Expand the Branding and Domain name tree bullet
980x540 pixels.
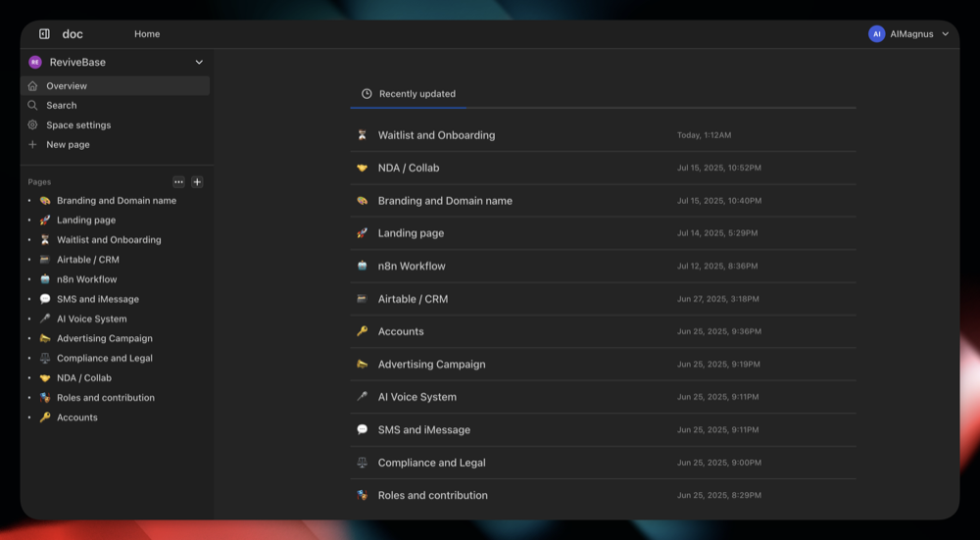click(x=29, y=201)
